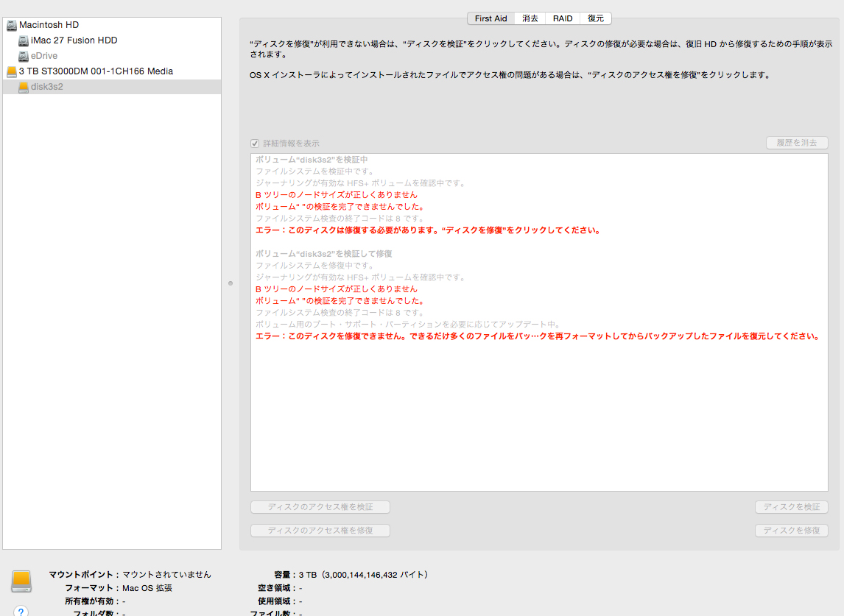Open help with the question mark button
The width and height of the screenshot is (844, 616).
coord(21,612)
